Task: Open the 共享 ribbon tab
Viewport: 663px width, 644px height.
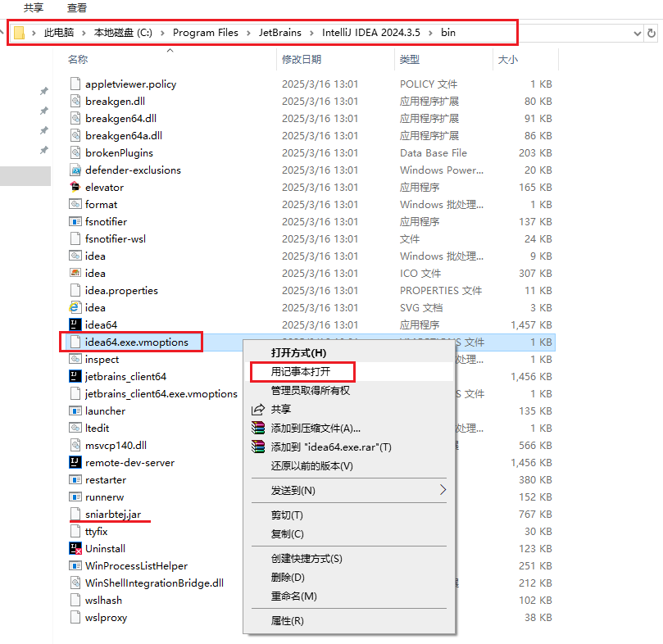Action: (34, 7)
